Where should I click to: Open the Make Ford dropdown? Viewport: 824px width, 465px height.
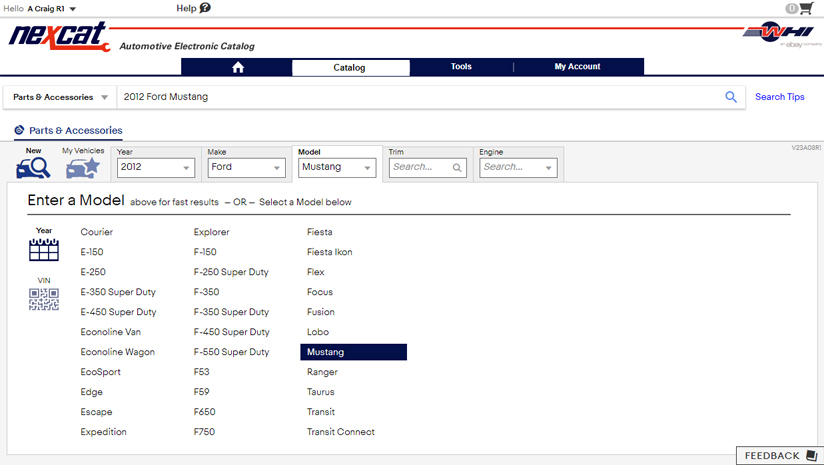click(x=246, y=168)
